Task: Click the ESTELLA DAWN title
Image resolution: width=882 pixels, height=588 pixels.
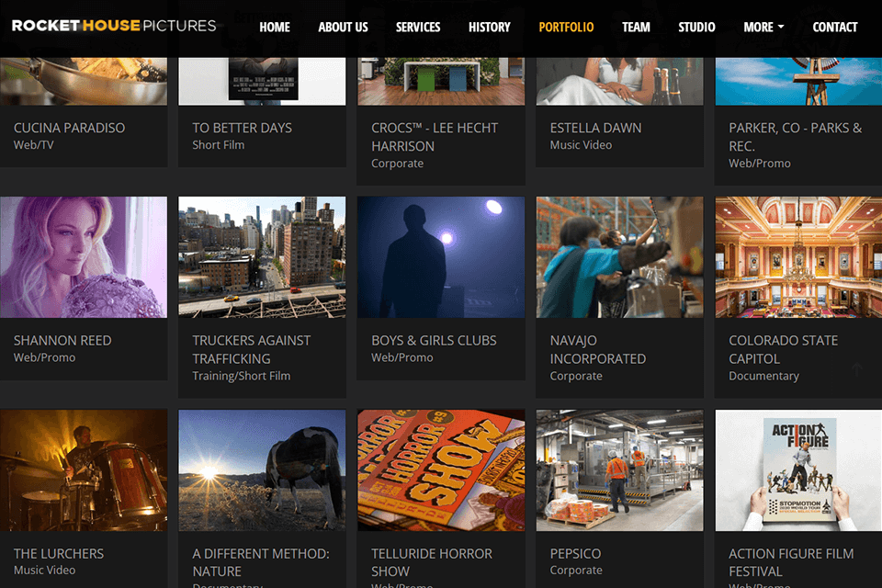Action: click(595, 128)
